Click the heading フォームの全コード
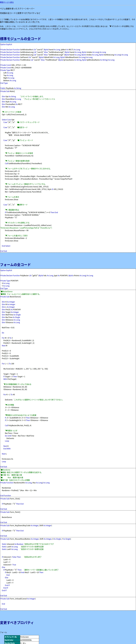The height and width of the screenshot is (644, 136). pyautogui.click(x=15, y=265)
